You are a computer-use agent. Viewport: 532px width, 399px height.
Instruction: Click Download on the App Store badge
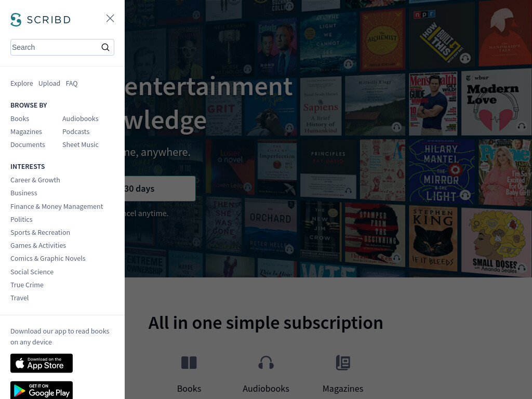pos(42,363)
